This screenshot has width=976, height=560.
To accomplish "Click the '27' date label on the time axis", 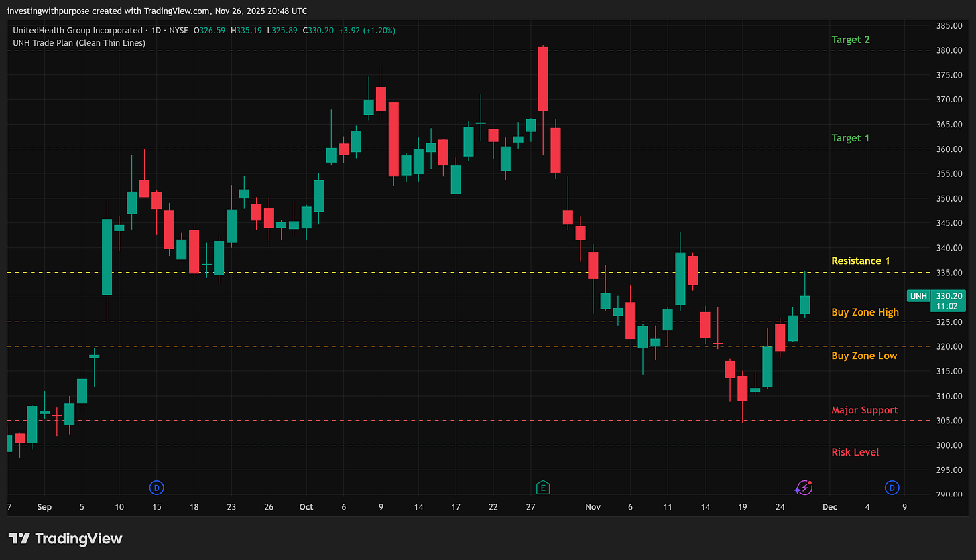I will tap(530, 507).
